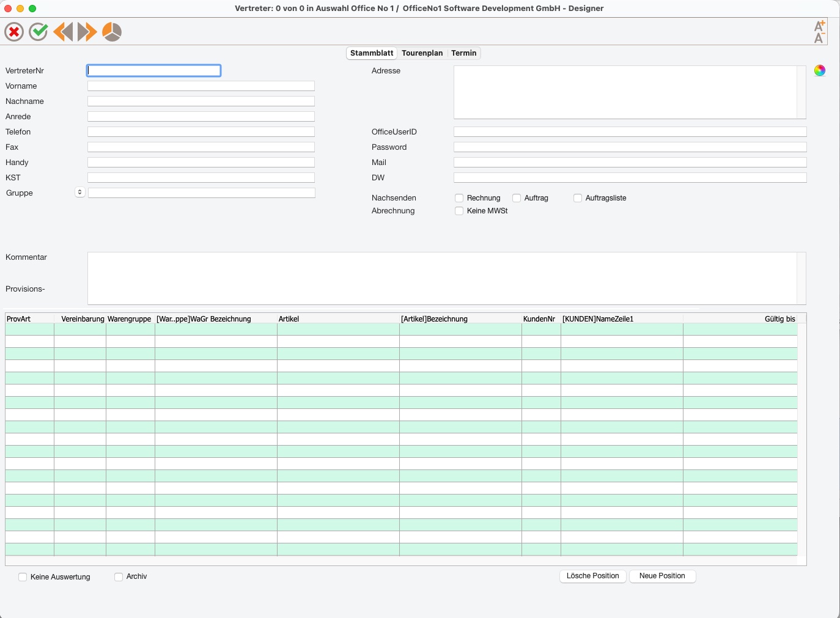Screen dimensions: 840x618
Task: Enable the Archiv checkbox
Action: pyautogui.click(x=119, y=576)
